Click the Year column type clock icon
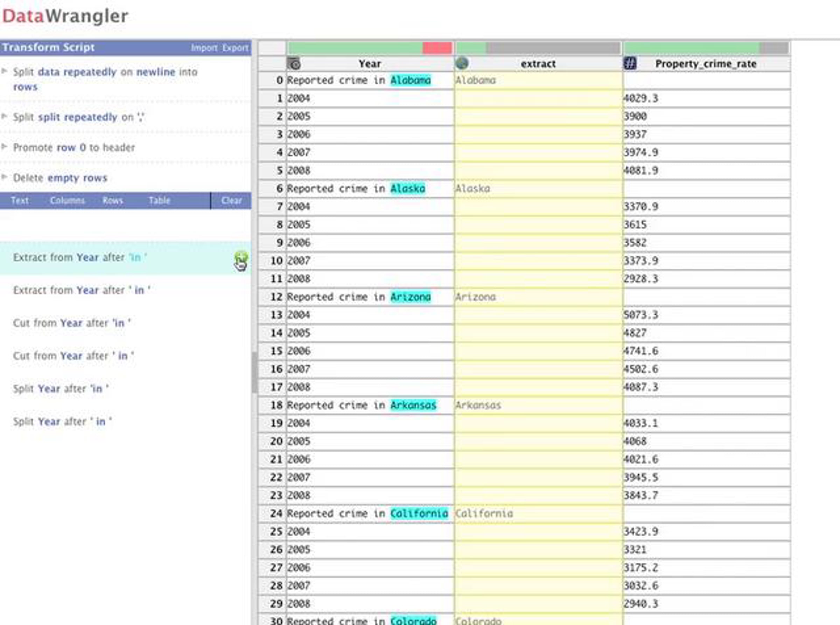840x625 pixels. pyautogui.click(x=294, y=64)
